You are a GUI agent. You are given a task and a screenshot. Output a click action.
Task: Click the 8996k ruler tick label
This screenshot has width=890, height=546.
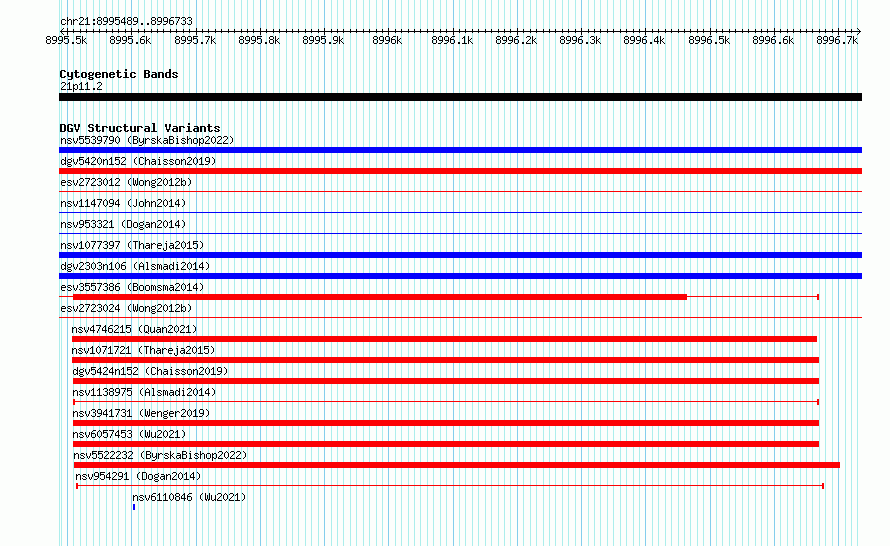click(x=387, y=41)
